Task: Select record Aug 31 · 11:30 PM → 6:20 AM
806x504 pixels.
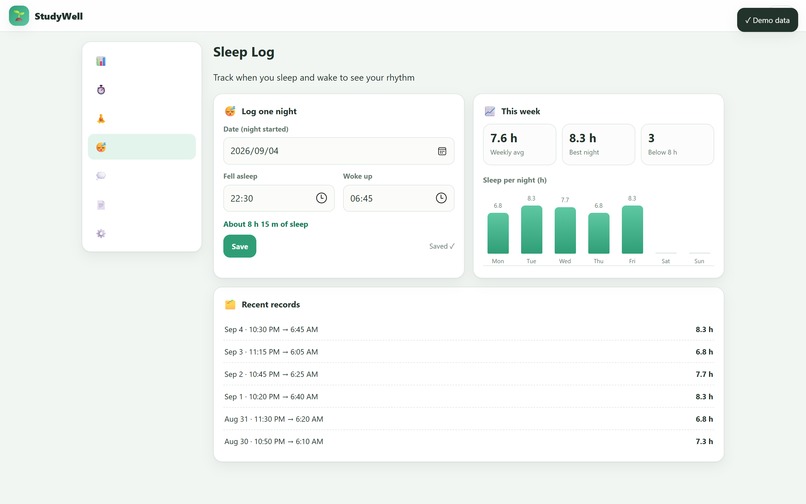Action: pos(469,419)
